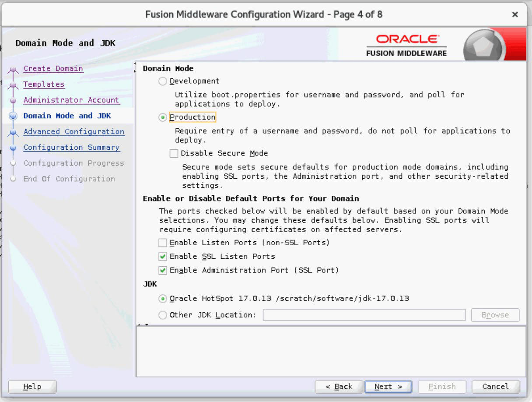Click the empty message pane at bottom
Screen dimensions: 532x402
click(x=331, y=352)
